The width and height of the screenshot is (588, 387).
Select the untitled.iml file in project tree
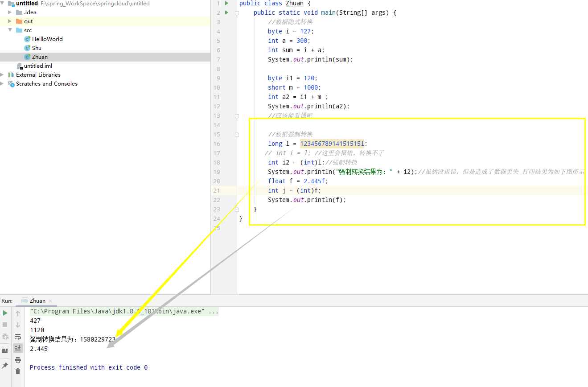click(x=38, y=66)
